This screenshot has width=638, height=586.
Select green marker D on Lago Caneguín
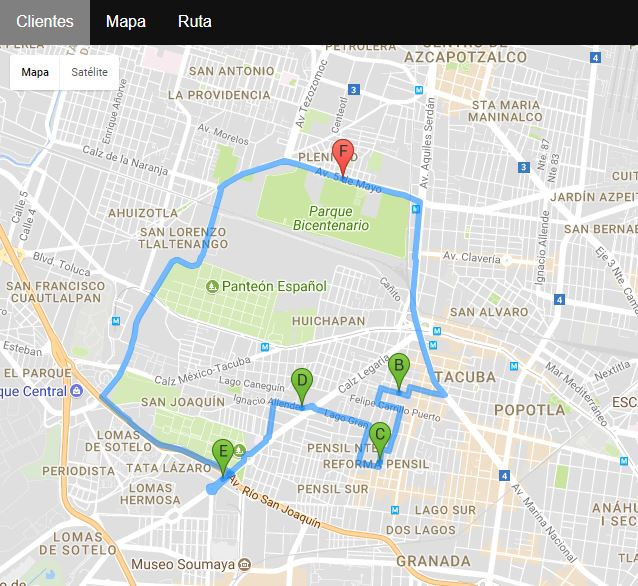coord(301,383)
